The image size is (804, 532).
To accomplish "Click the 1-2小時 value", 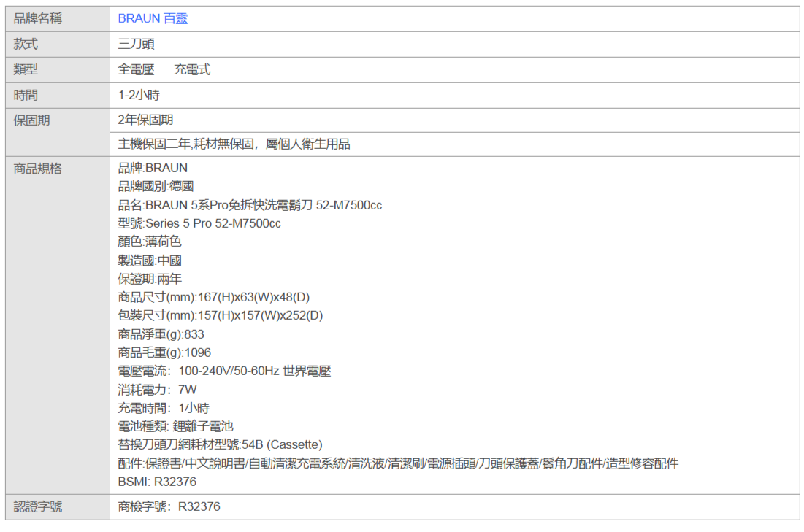I will pyautogui.click(x=139, y=96).
